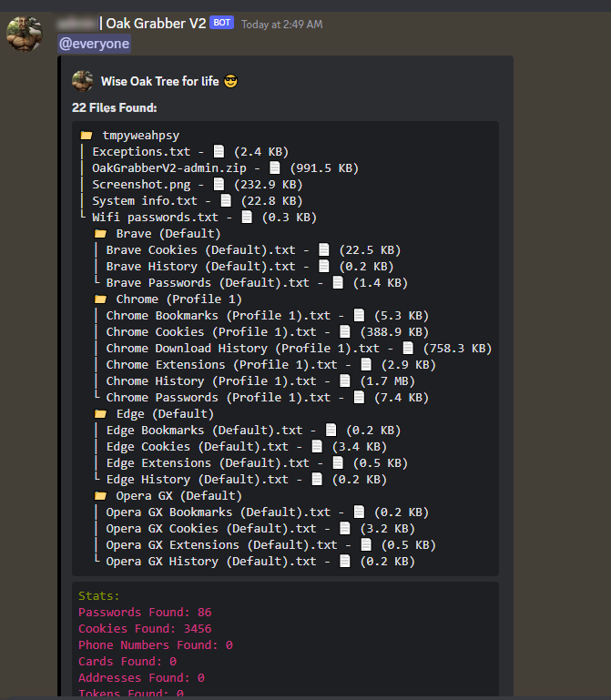This screenshot has height=700, width=611.
Task: Select the Addresses Found: 0 line
Action: coord(141,677)
